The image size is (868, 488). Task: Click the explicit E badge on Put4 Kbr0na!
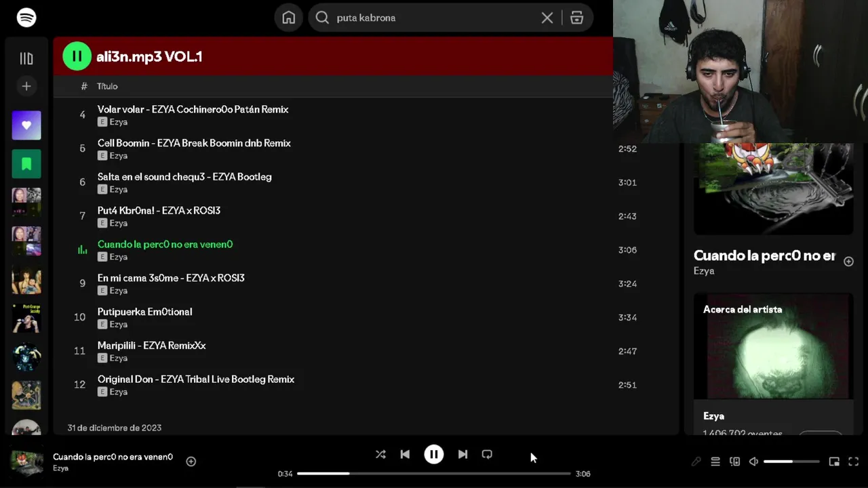pyautogui.click(x=102, y=223)
